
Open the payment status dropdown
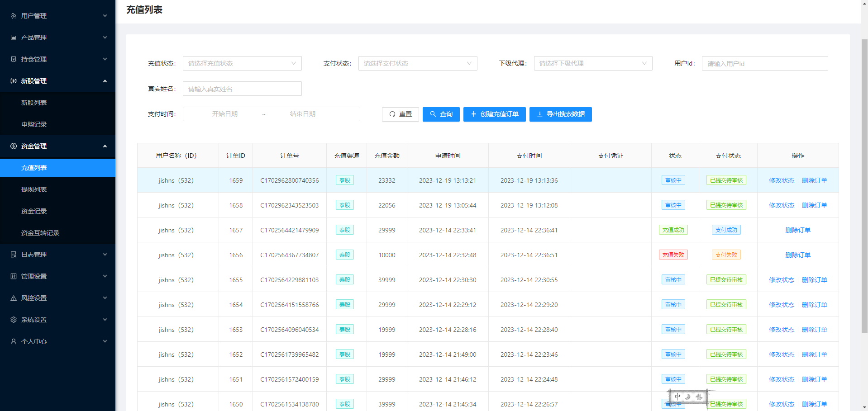(417, 63)
